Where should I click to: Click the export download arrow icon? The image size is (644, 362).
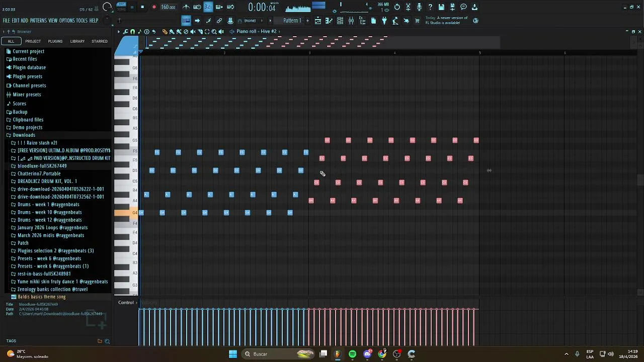pos(474,7)
